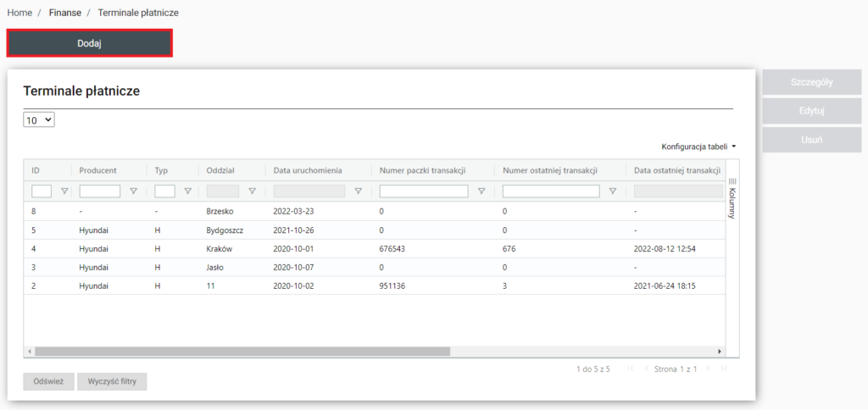Open the Oddział column filter icon
Viewport: 868px width, 410px height.
[x=252, y=191]
